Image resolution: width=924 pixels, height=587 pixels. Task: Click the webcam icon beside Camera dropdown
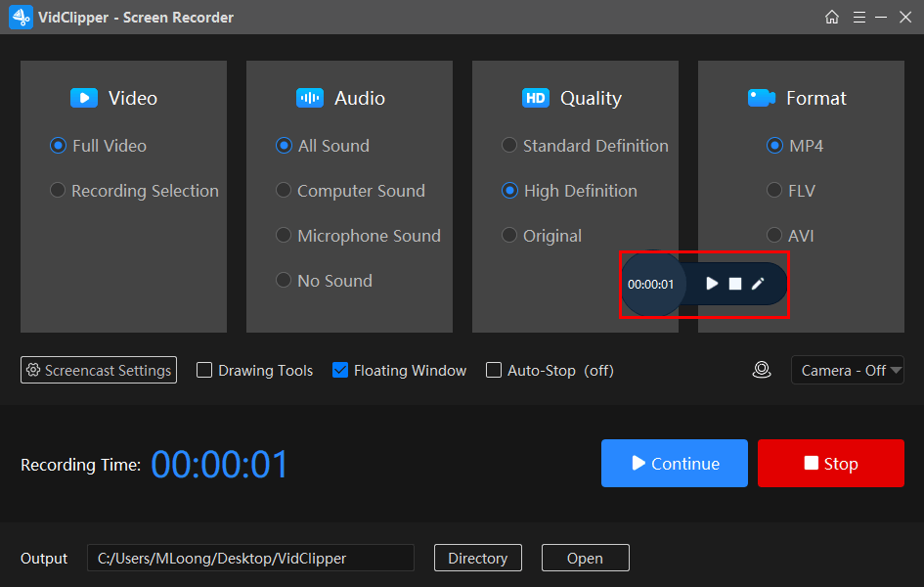pos(762,370)
